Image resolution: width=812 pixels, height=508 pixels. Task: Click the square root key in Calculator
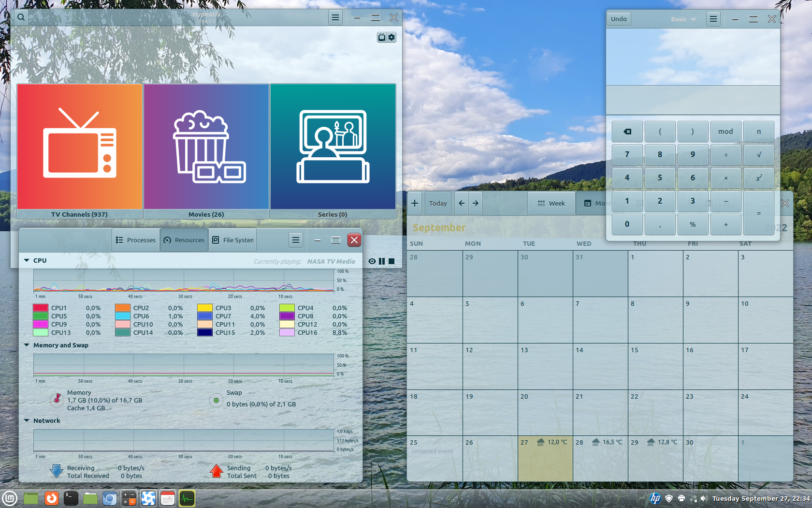[759, 155]
